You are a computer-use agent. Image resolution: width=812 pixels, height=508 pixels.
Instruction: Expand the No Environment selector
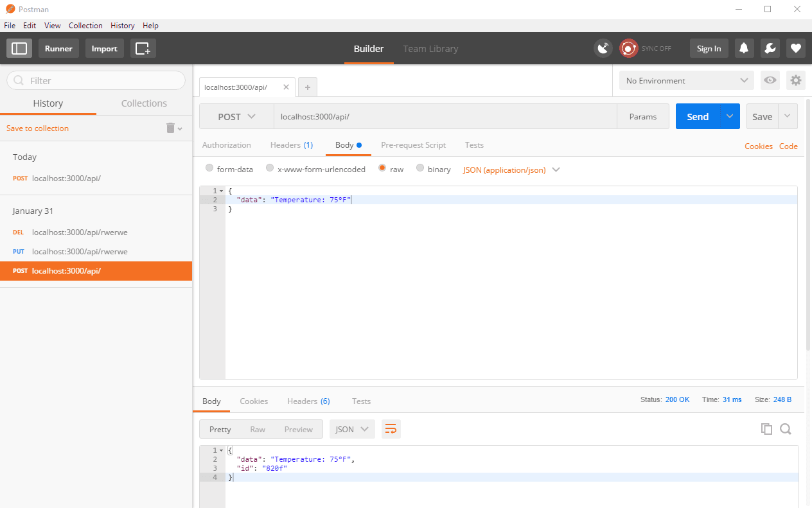click(685, 80)
